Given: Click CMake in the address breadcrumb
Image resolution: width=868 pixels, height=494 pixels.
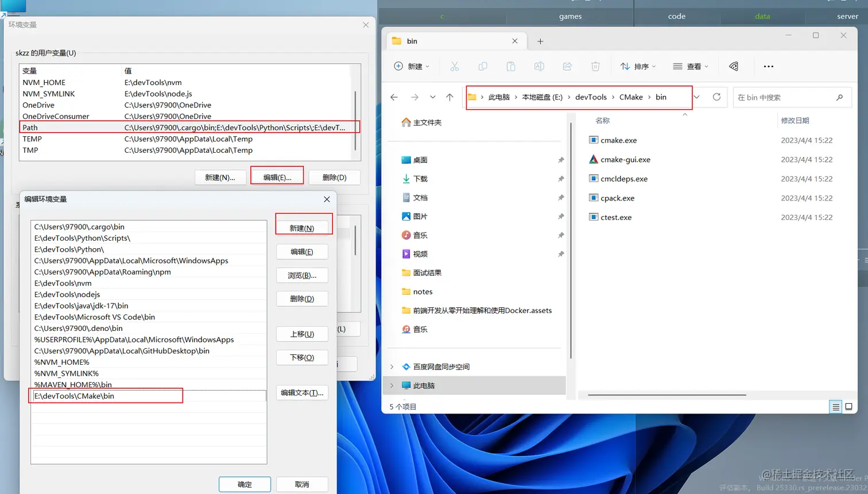Looking at the screenshot, I should click(631, 97).
